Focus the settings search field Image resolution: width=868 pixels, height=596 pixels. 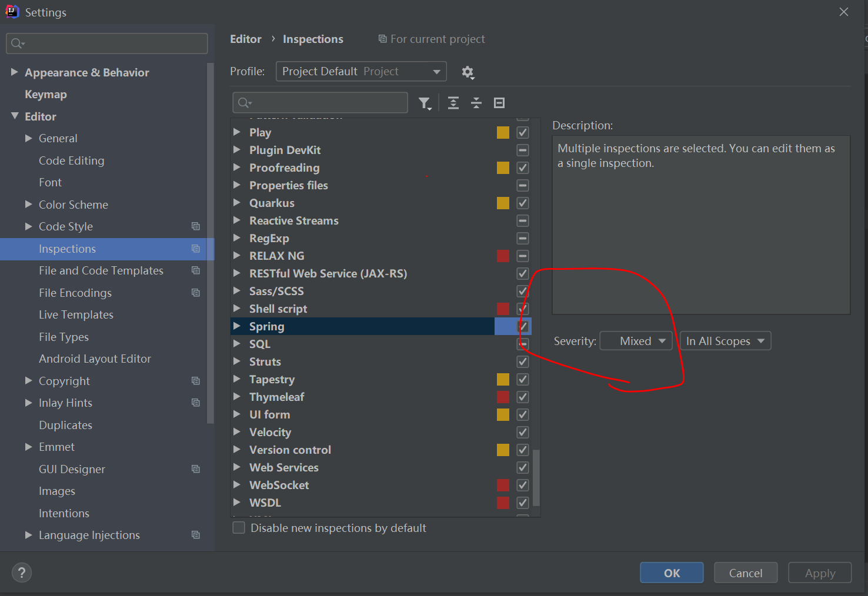107,43
